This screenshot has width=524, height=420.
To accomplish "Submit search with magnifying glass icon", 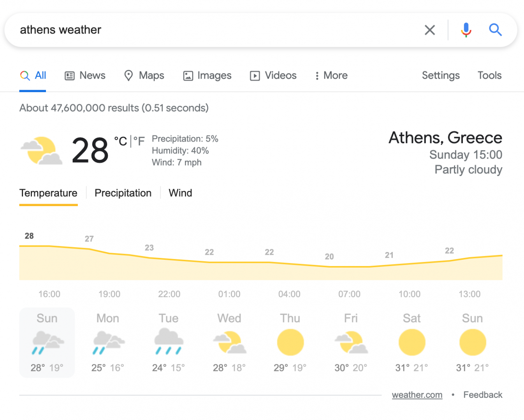I will [495, 30].
